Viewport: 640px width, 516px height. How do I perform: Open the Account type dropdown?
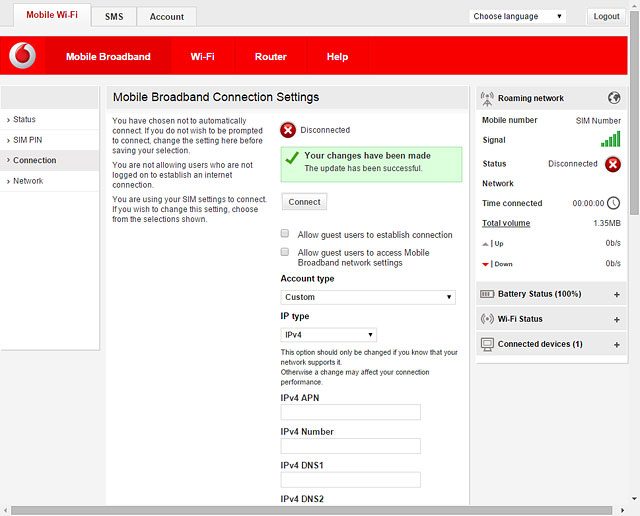[367, 297]
